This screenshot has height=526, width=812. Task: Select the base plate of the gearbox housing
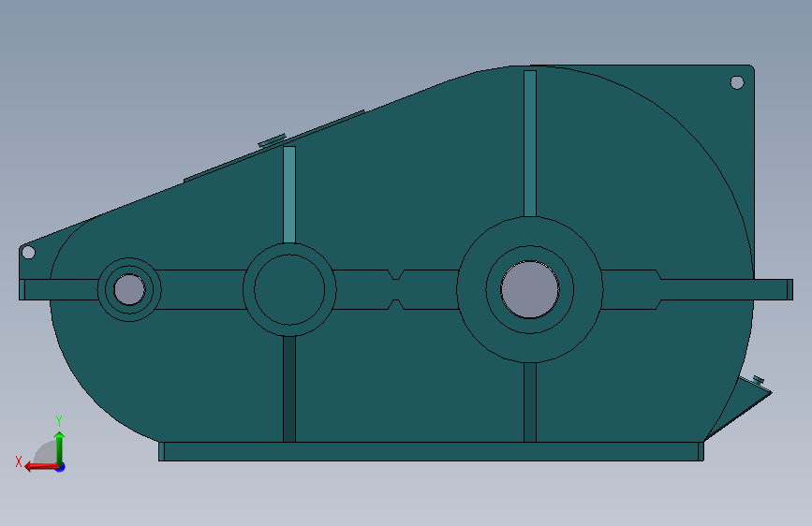click(x=431, y=451)
